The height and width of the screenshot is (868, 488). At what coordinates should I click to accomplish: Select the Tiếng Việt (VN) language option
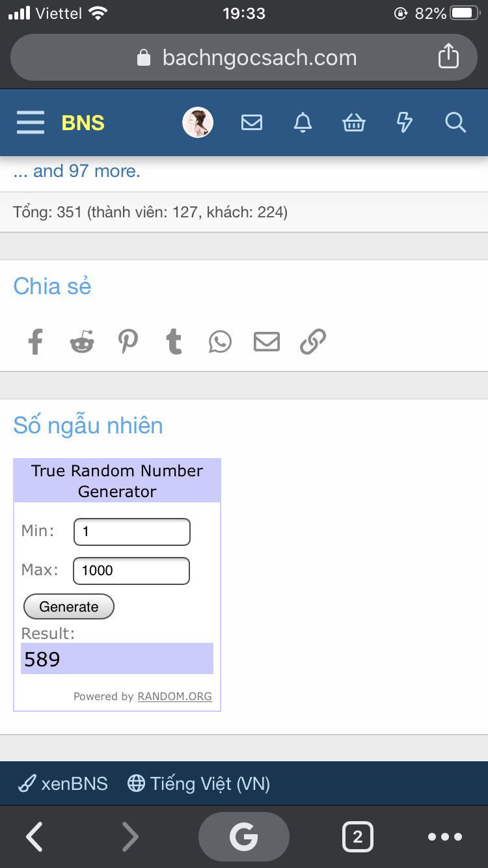199,783
